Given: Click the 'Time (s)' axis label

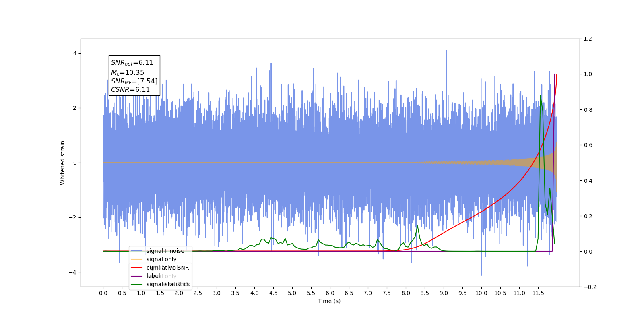Looking at the screenshot, I should coord(329,301).
